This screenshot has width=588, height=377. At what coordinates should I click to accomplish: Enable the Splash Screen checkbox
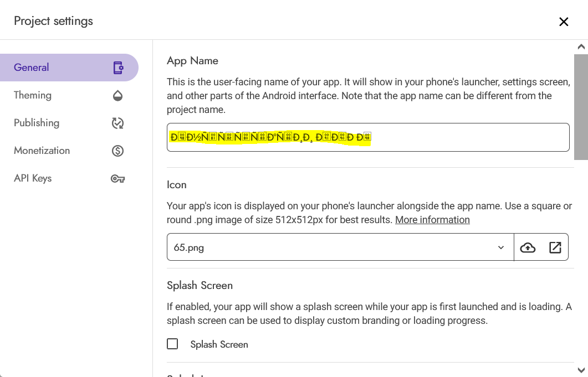172,344
